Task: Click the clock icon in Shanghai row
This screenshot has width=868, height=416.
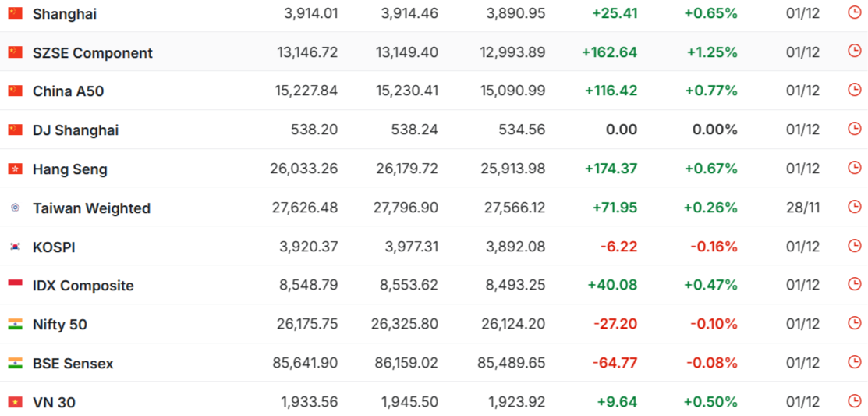Action: click(854, 12)
